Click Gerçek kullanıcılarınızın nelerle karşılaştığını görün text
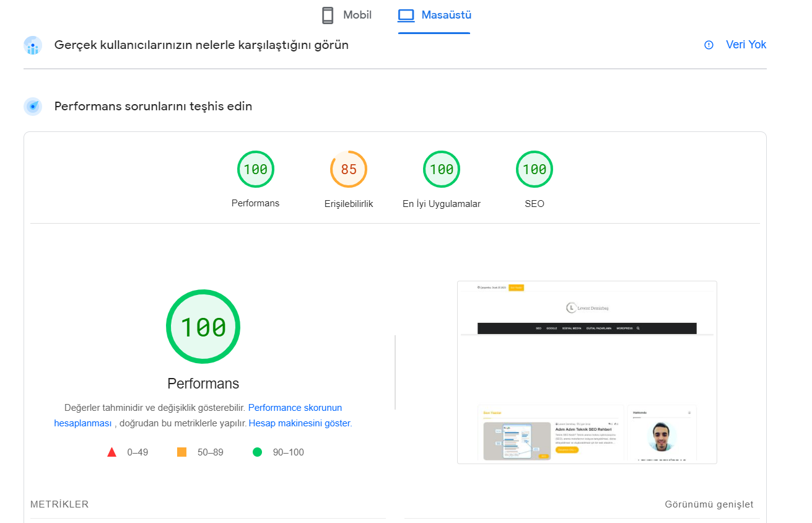812x523 pixels. pos(201,45)
